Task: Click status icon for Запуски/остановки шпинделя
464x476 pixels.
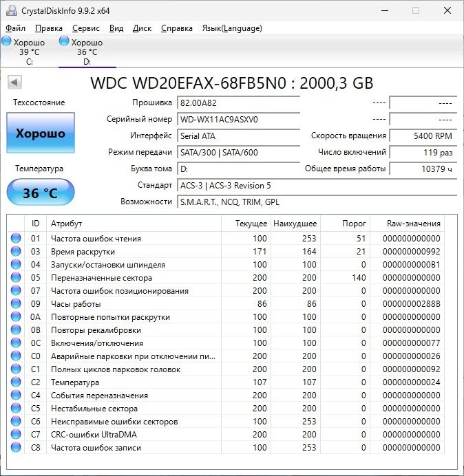Action: [x=16, y=264]
